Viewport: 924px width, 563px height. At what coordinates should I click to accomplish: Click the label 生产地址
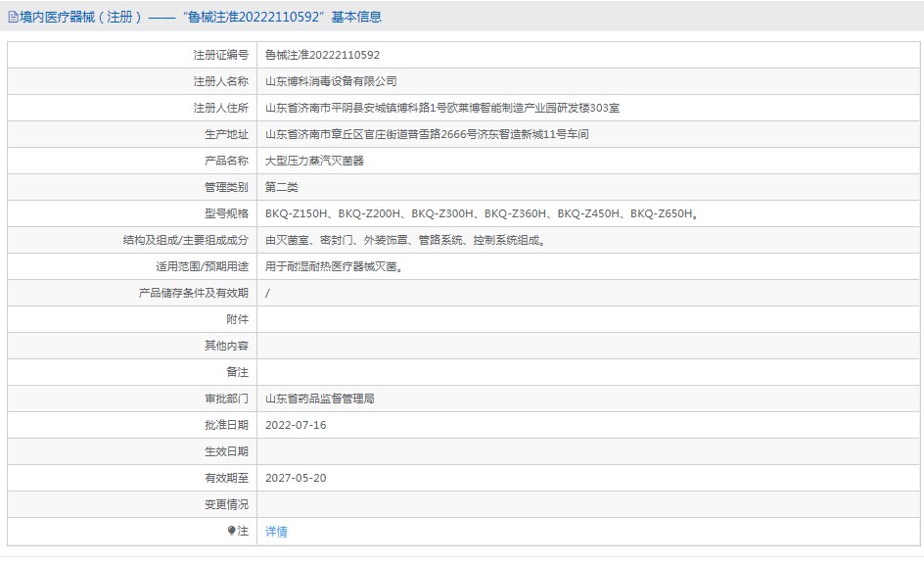tap(226, 134)
